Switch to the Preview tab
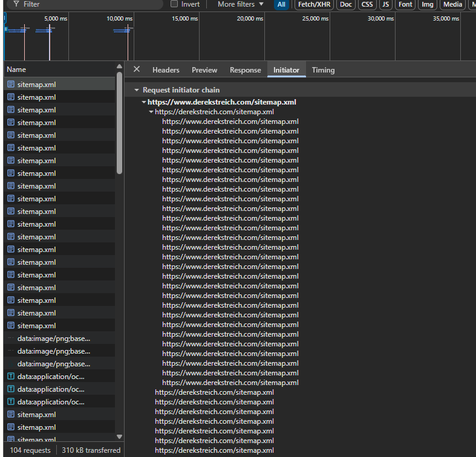This screenshot has height=457, width=476. coord(204,70)
